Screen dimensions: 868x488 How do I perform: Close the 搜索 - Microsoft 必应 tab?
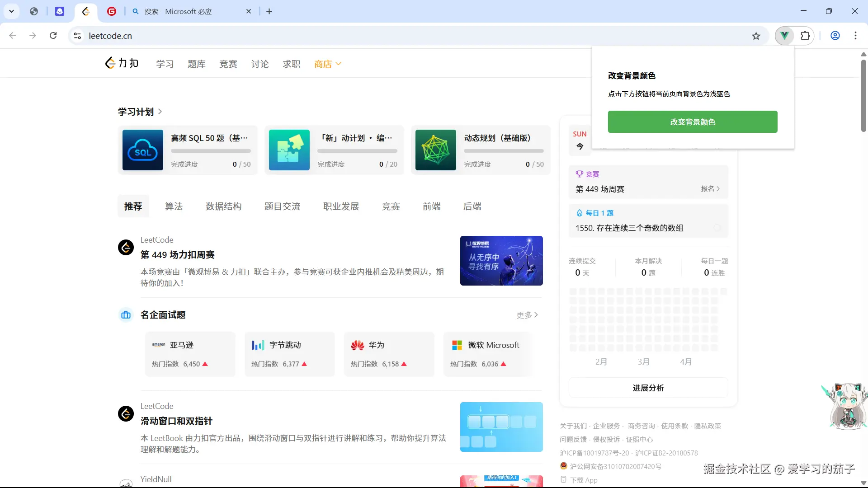[x=249, y=11]
